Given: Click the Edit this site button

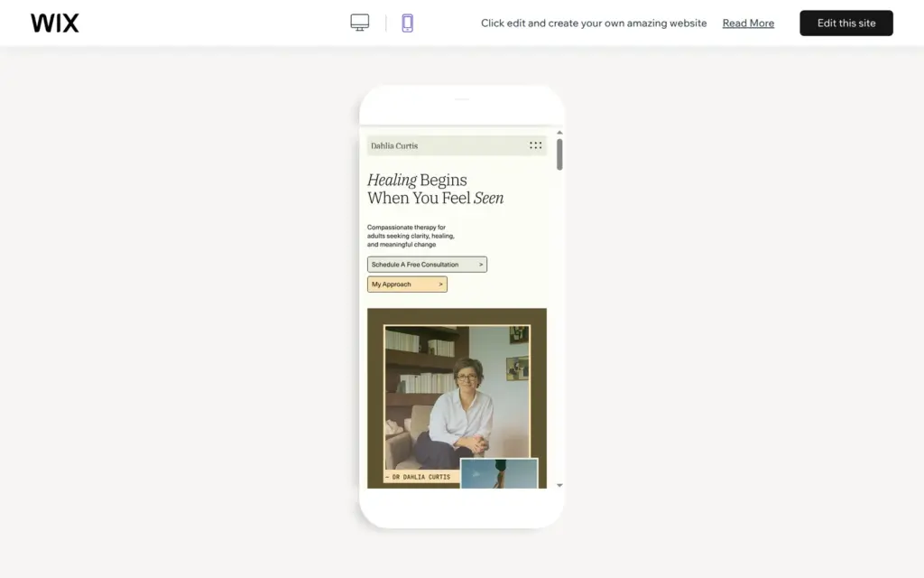Looking at the screenshot, I should 845,23.
